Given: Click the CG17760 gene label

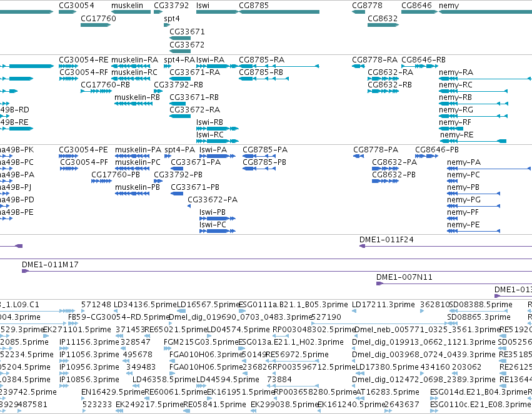Looking at the screenshot, I should [98, 18].
